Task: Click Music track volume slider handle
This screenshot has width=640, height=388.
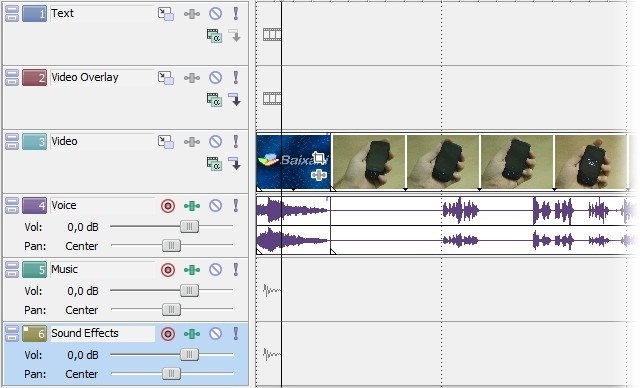Action: 189,291
